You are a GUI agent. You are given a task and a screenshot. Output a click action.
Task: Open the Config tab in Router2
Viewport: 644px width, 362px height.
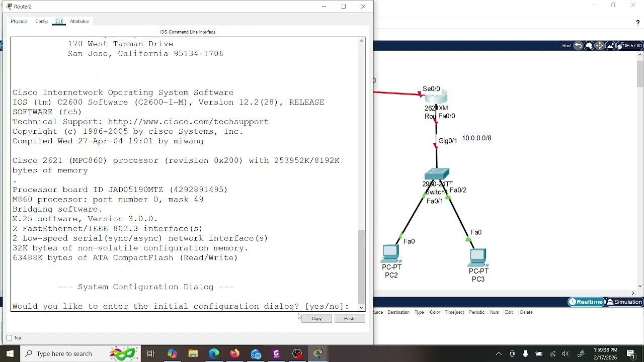41,21
